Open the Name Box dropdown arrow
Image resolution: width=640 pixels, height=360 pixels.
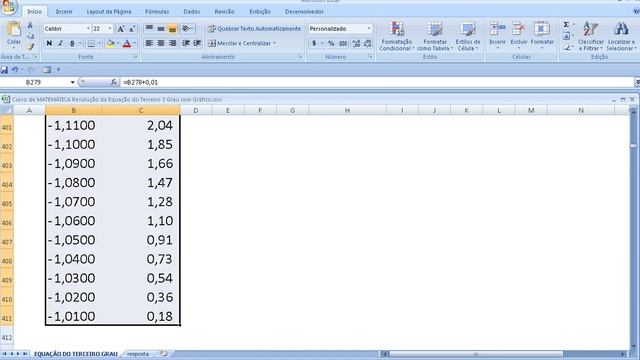pos(72,82)
